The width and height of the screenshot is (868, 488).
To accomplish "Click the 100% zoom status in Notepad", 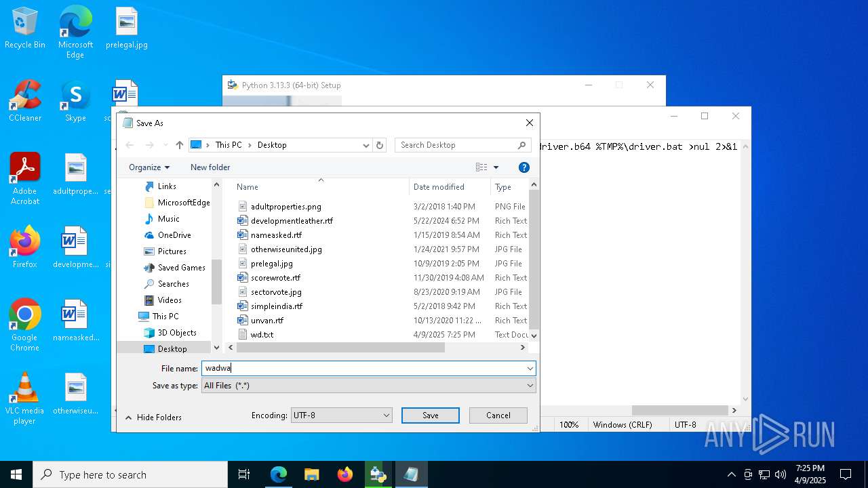I will [x=569, y=425].
